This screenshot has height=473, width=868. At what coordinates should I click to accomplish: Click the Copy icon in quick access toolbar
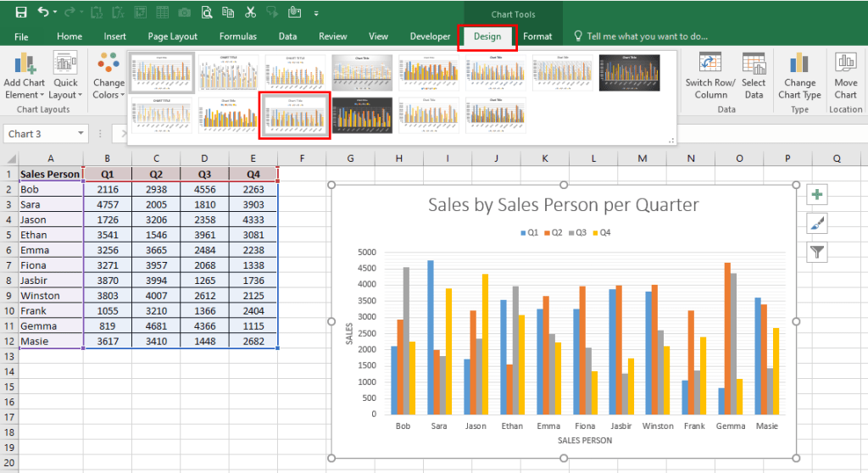click(227, 12)
